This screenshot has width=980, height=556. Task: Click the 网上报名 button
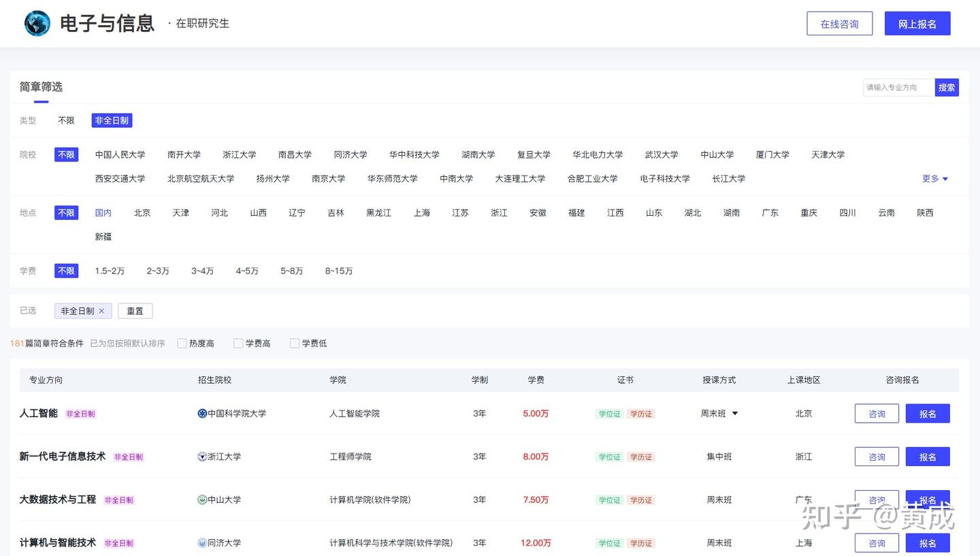[x=917, y=24]
